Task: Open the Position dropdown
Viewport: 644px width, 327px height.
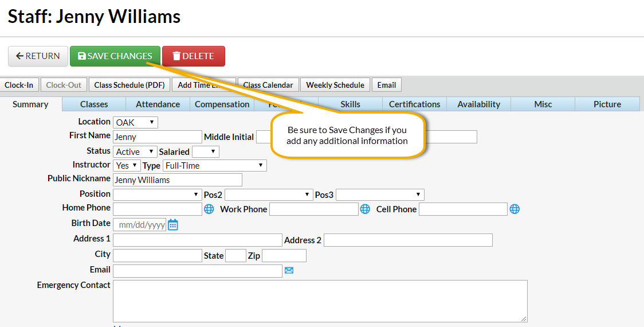Action: (x=158, y=194)
